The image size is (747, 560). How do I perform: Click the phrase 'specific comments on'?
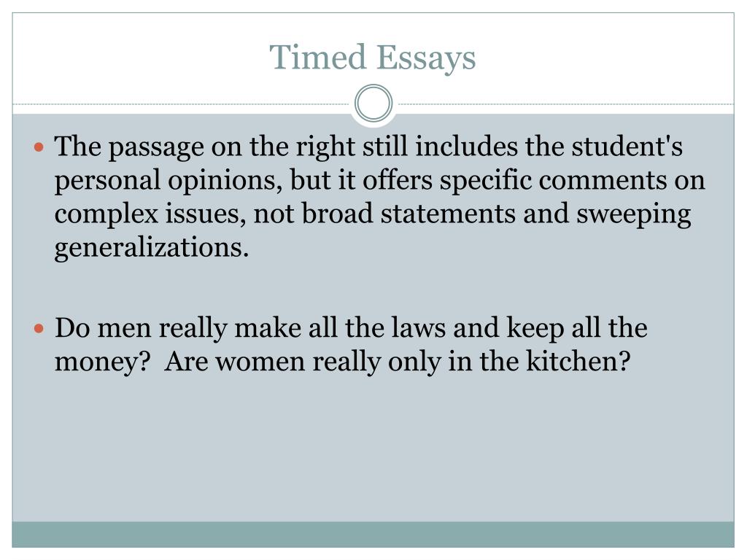(572, 181)
